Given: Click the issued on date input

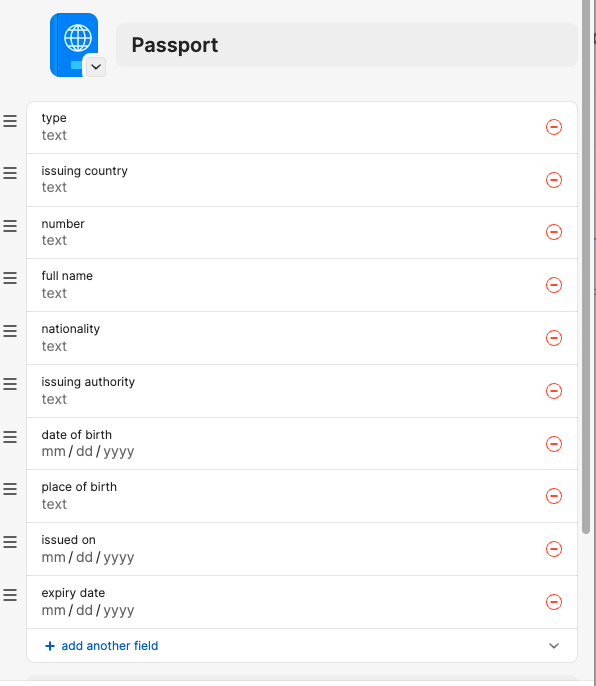Looking at the screenshot, I should 289,557.
